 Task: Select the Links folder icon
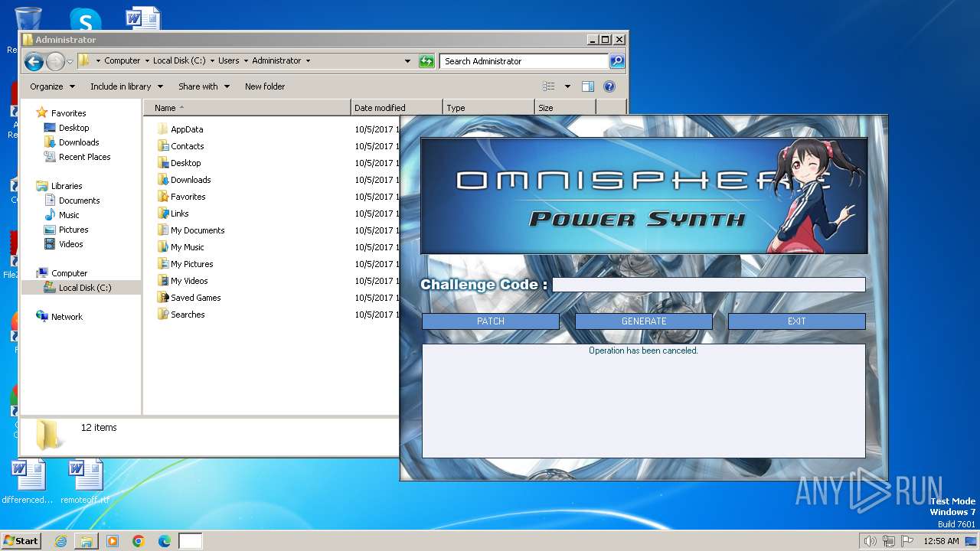tap(162, 214)
